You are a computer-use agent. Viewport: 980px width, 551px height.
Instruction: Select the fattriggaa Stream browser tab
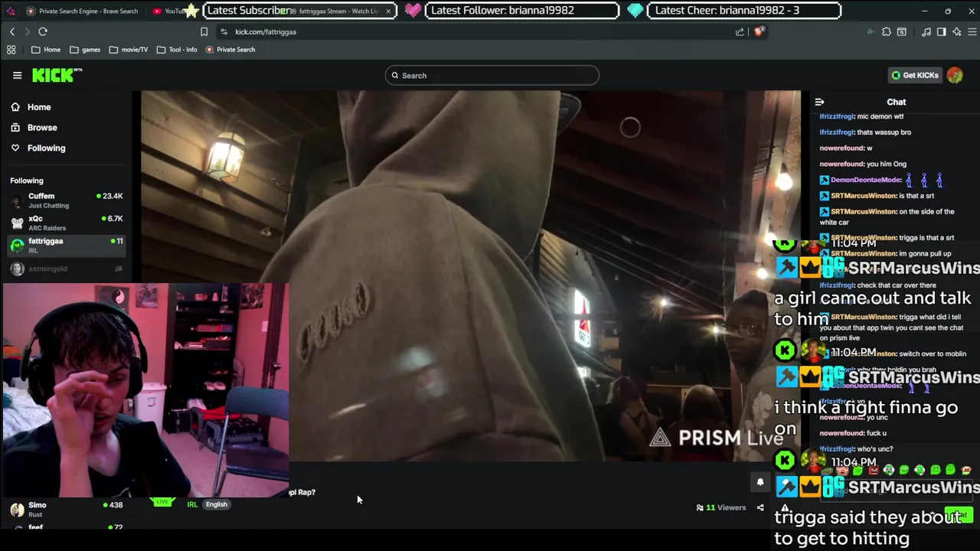(337, 11)
